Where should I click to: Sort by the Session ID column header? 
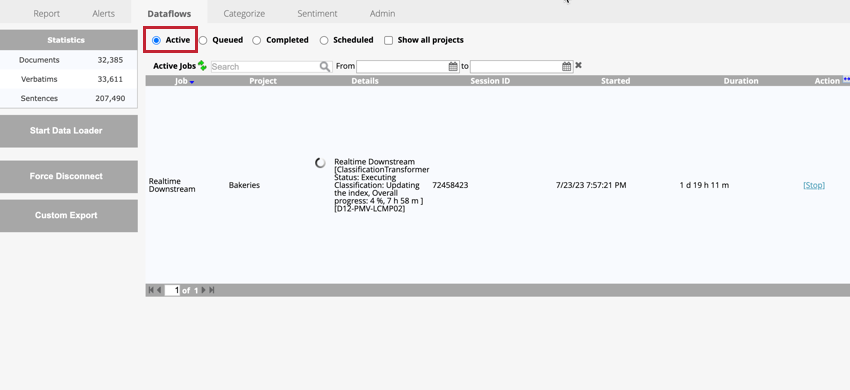pyautogui.click(x=490, y=81)
